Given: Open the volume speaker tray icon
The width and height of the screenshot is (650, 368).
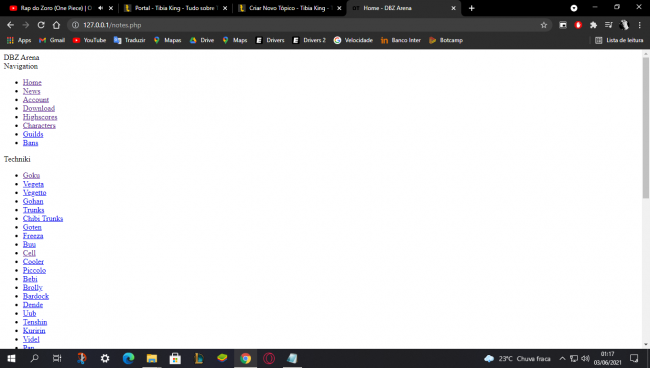Looking at the screenshot, I should (x=585, y=359).
